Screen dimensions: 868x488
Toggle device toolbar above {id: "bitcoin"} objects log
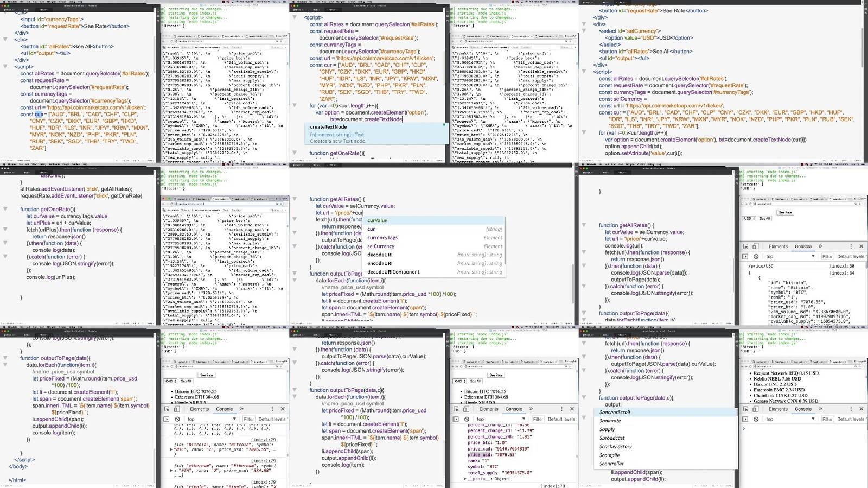coord(177,409)
